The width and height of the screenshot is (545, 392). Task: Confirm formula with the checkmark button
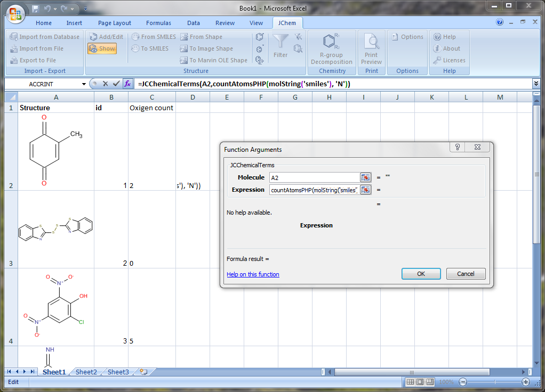[x=117, y=84]
